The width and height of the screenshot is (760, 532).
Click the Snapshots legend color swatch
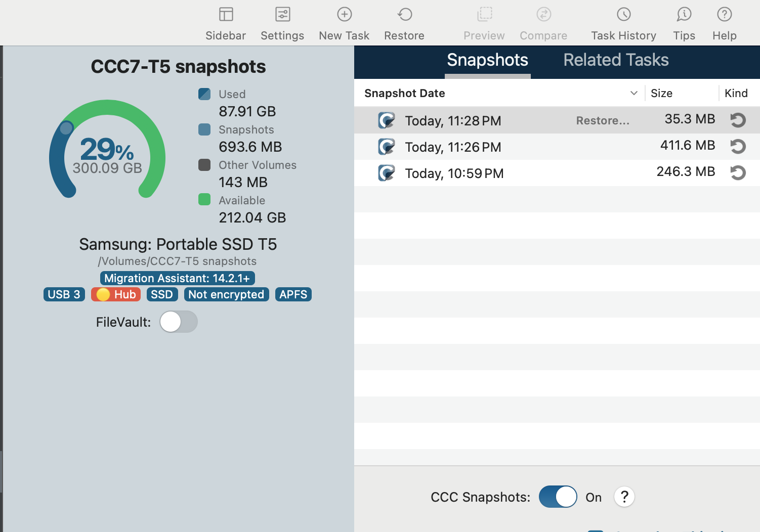click(204, 129)
